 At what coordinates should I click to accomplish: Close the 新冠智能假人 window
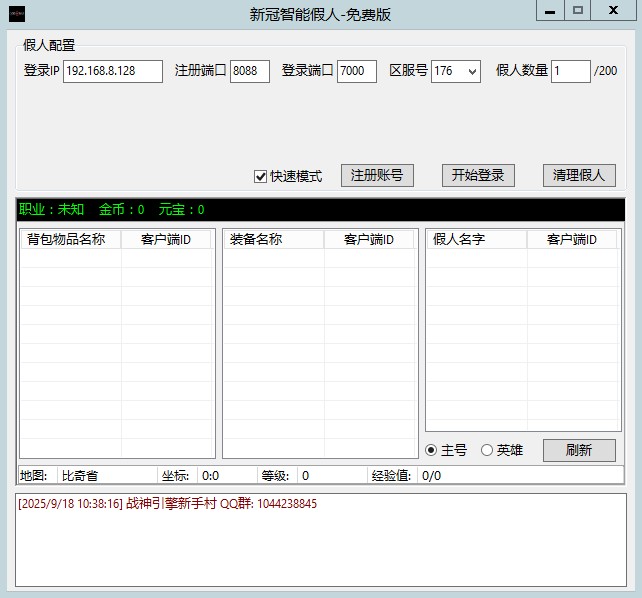[612, 10]
